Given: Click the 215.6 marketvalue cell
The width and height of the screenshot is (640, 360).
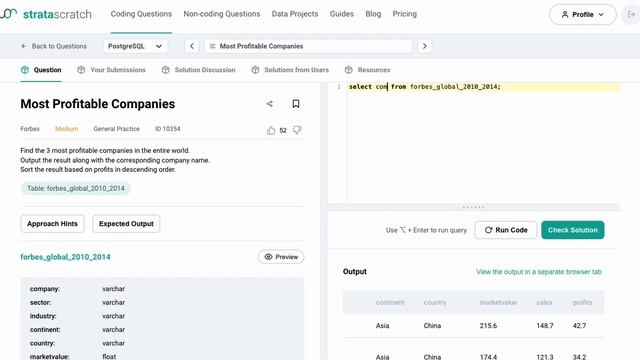Looking at the screenshot, I should tap(488, 326).
